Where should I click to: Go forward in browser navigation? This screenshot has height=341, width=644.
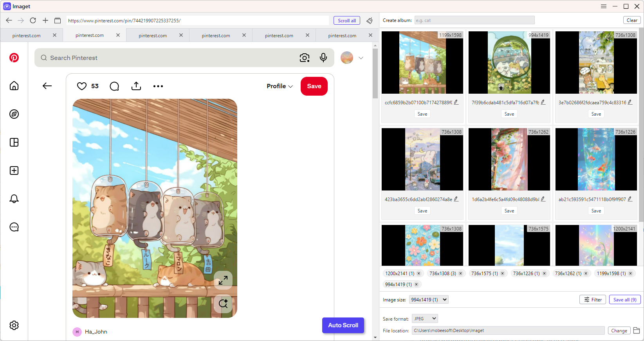pos(21,20)
